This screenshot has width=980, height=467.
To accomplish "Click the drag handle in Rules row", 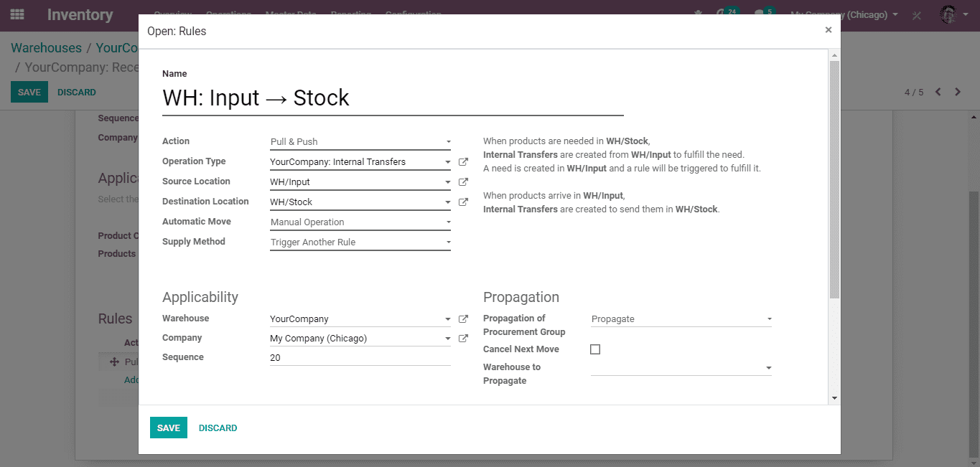I will pyautogui.click(x=114, y=362).
